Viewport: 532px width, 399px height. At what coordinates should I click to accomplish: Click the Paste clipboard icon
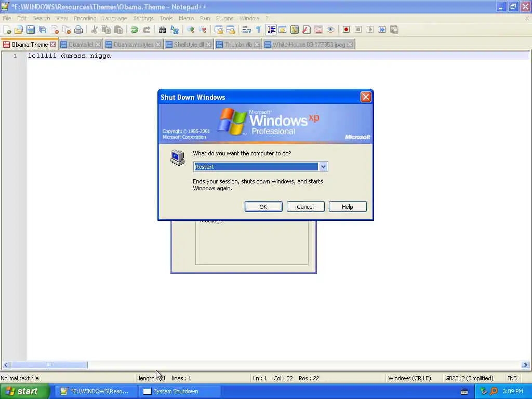118,30
